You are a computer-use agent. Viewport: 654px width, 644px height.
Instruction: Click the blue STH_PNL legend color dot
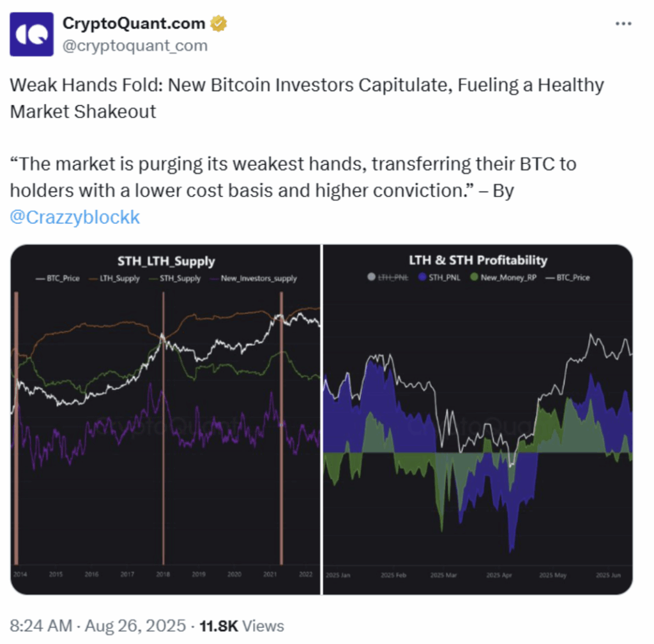click(422, 278)
